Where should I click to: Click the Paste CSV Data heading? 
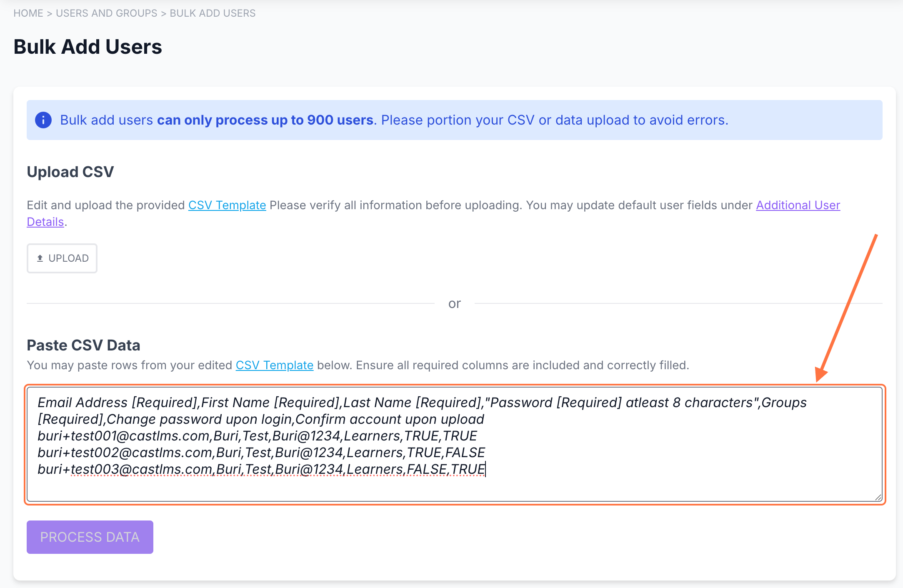[83, 345]
